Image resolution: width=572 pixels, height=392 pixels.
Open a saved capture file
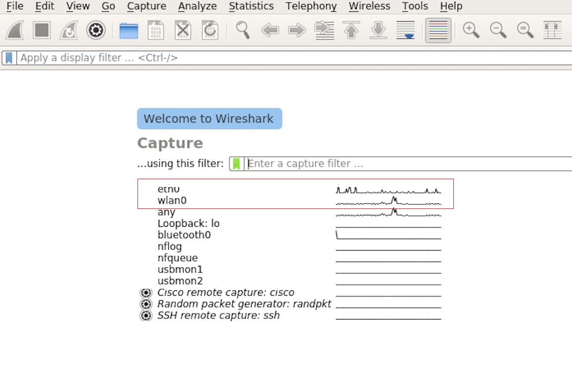coord(129,30)
